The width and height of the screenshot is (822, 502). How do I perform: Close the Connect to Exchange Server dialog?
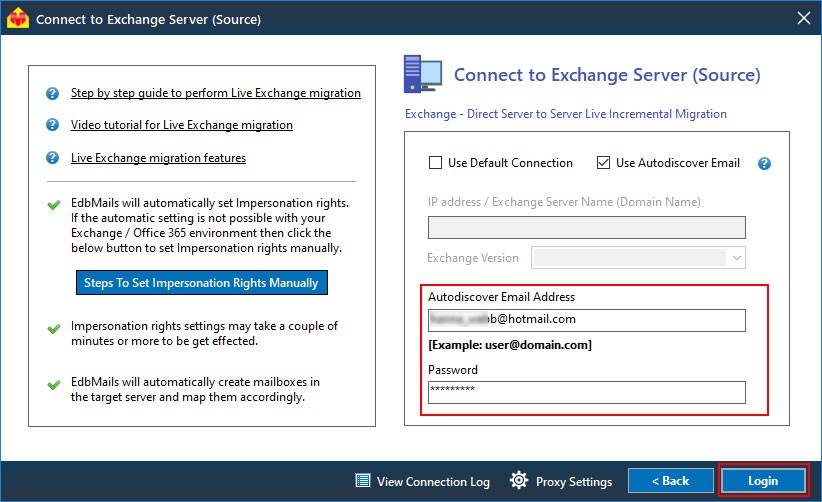(803, 18)
